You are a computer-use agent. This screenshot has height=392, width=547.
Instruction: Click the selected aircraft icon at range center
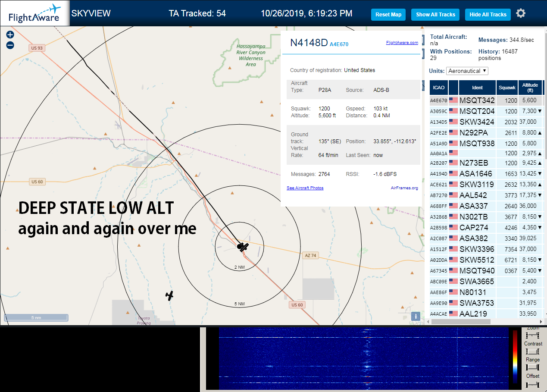243,247
